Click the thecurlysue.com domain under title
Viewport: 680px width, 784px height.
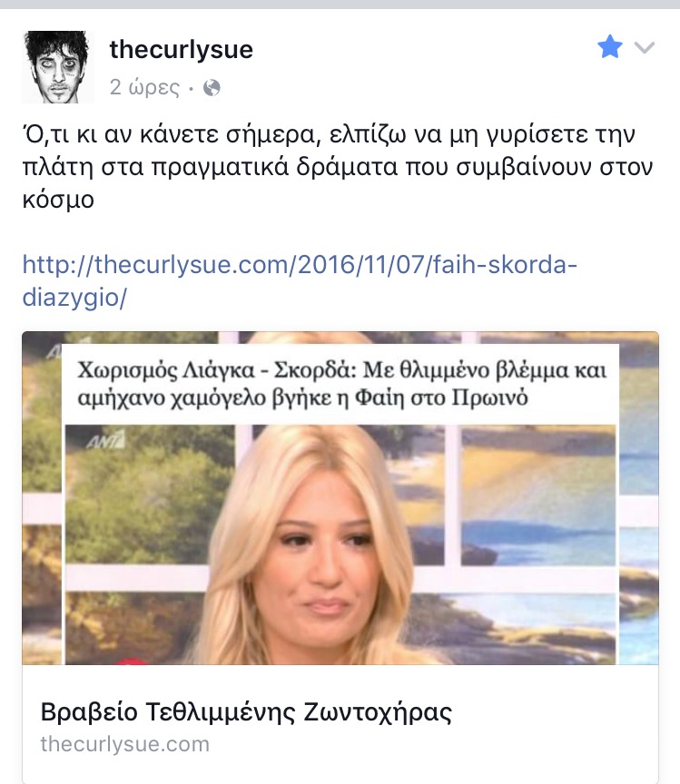point(125,744)
